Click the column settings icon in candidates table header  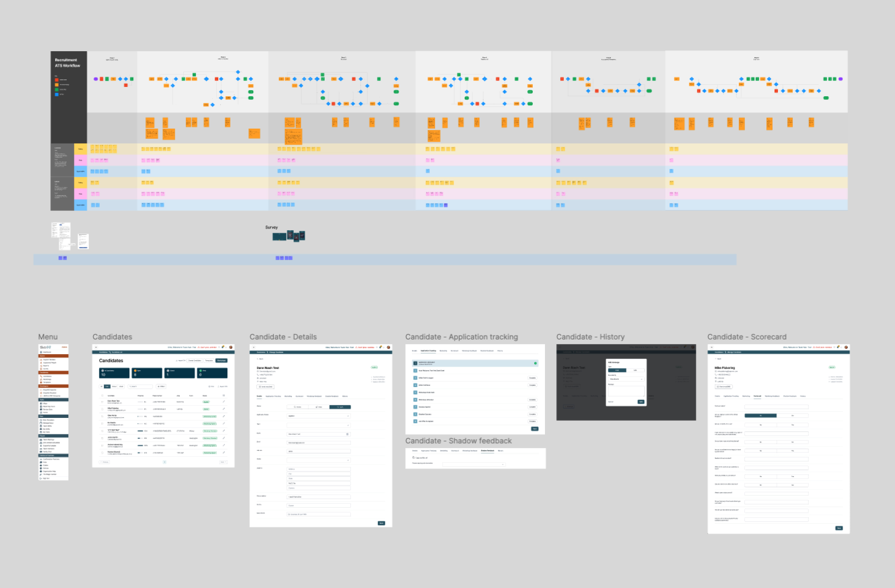click(x=224, y=395)
